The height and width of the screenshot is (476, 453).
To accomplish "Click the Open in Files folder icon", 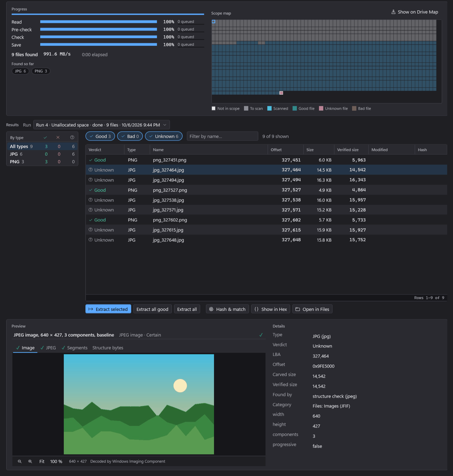I will point(298,309).
